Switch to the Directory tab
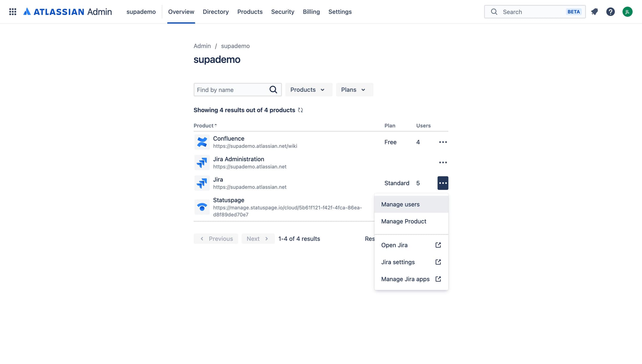The height and width of the screenshot is (364, 642). point(216,12)
